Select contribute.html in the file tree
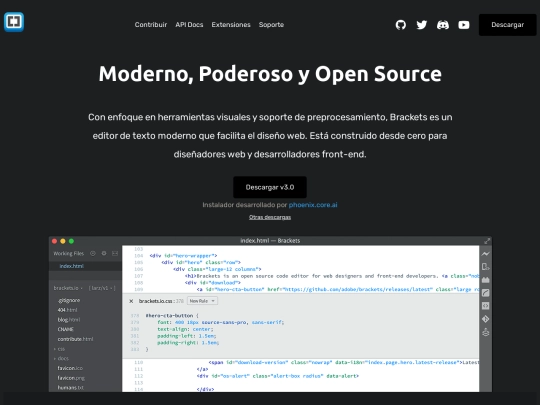540x405 pixels. pyautogui.click(x=75, y=339)
